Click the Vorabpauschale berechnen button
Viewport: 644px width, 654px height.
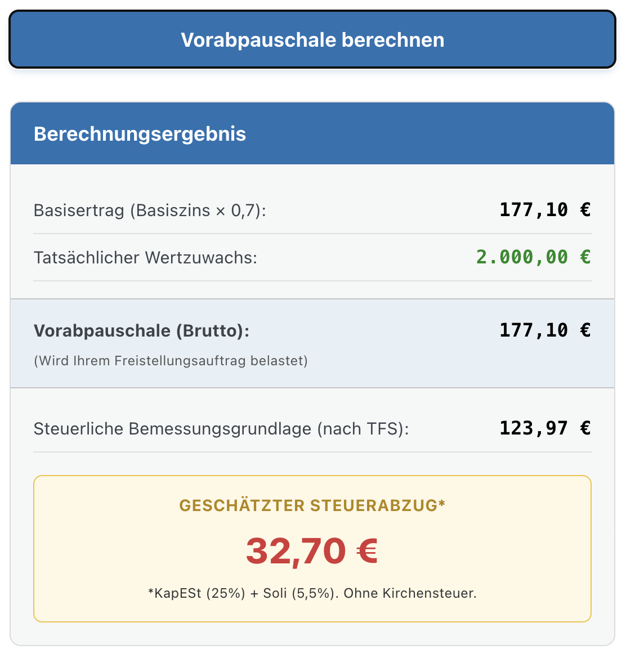point(312,40)
